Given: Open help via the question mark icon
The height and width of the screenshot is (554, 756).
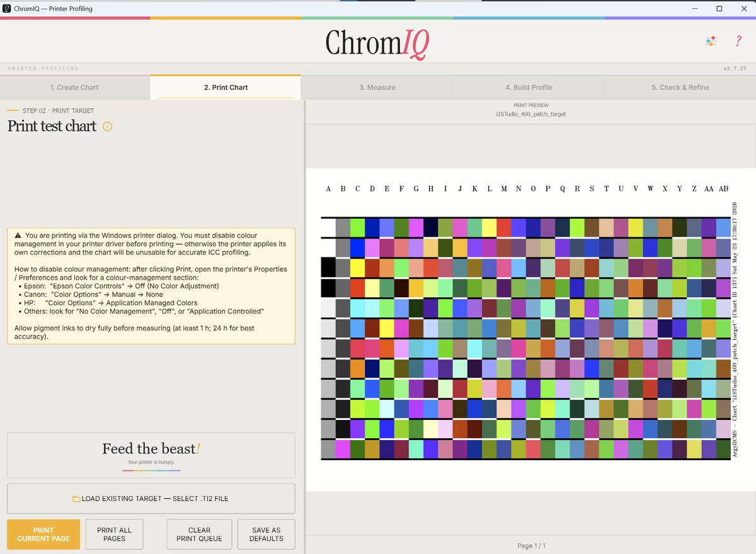Looking at the screenshot, I should 738,41.
